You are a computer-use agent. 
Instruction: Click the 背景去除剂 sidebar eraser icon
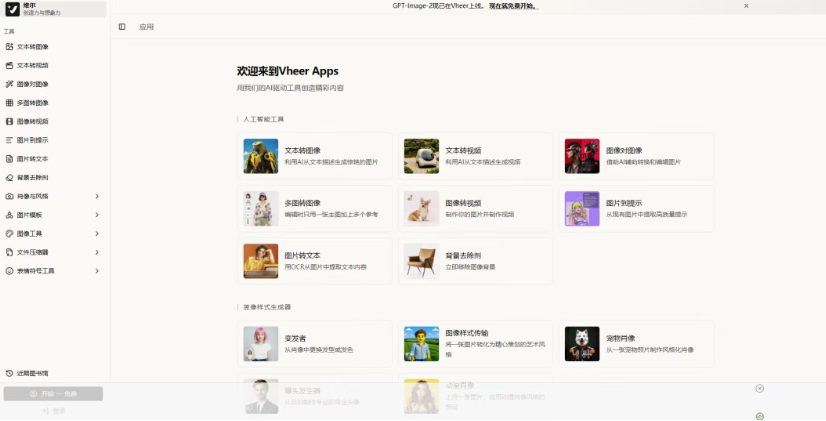coord(9,178)
